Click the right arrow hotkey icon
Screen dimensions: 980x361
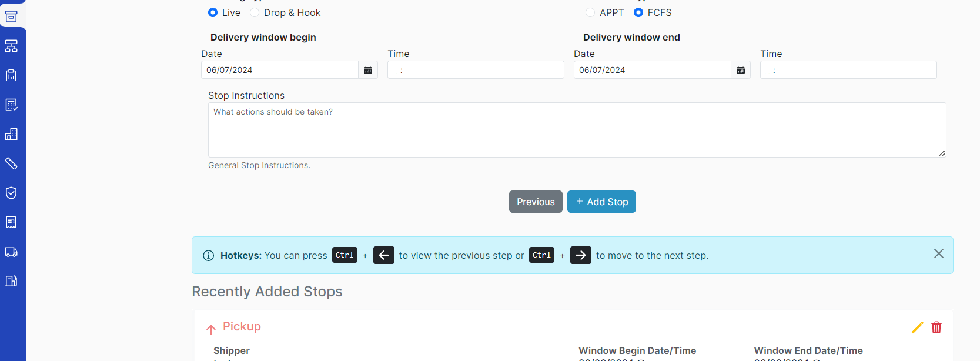(x=581, y=255)
